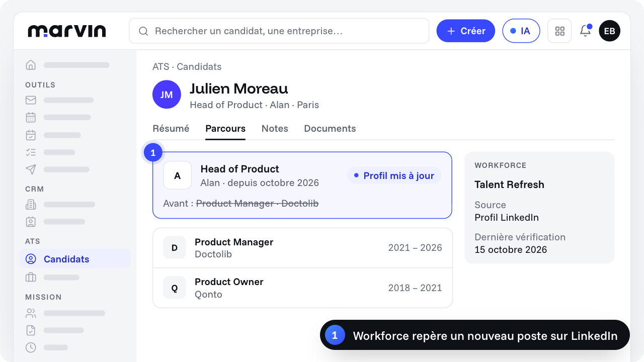
Task: Select Candidats in the ATS sidebar
Action: tap(75, 259)
